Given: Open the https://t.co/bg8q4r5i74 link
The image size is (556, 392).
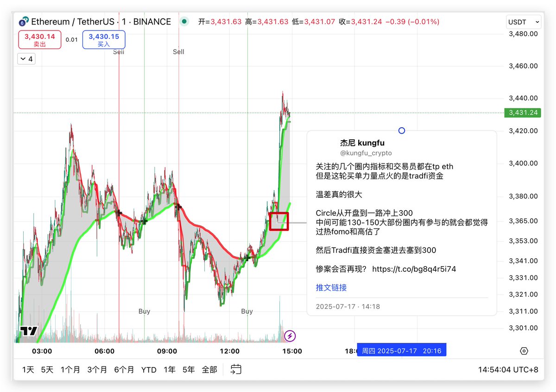Looking at the screenshot, I should click(x=414, y=269).
